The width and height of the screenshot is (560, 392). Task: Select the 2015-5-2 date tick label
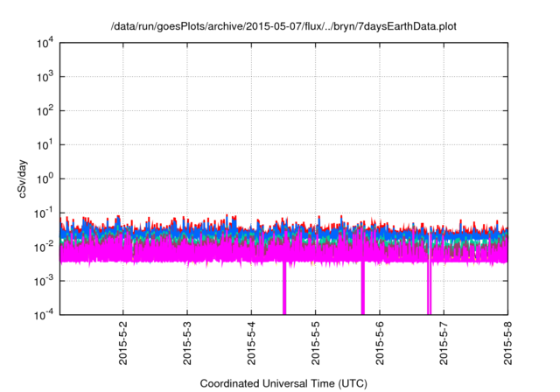(123, 343)
